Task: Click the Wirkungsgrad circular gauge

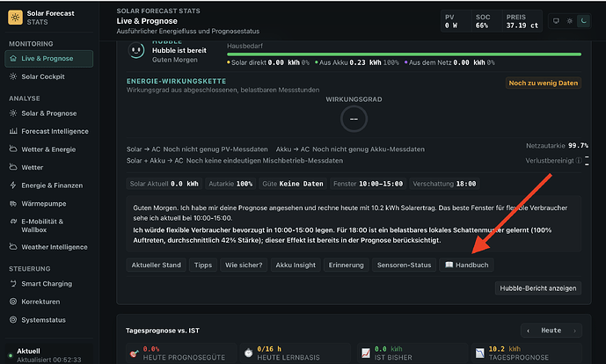Action: (354, 119)
